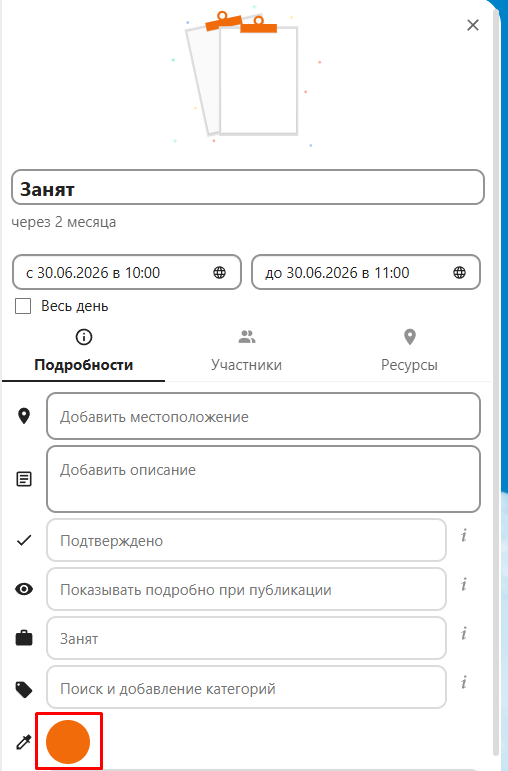Show info for the visibility field
The image size is (508, 771).
pos(464,584)
